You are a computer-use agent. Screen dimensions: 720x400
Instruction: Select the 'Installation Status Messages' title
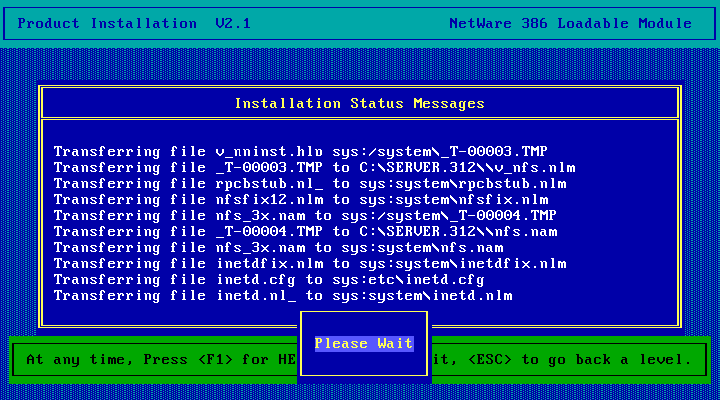(360, 104)
